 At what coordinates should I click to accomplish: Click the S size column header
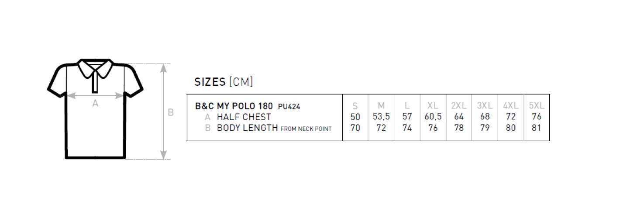[355, 106]
